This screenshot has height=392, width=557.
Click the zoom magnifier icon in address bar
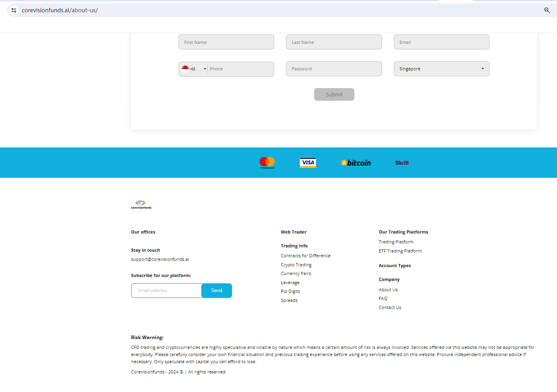[x=547, y=10]
